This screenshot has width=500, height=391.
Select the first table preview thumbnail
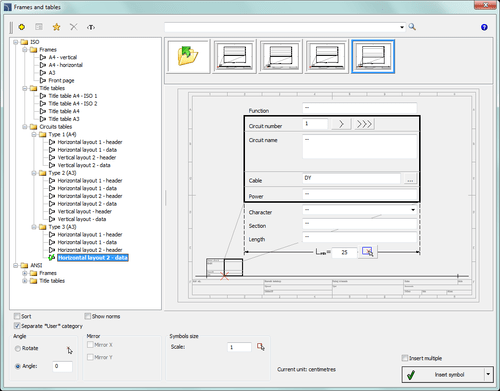point(235,56)
